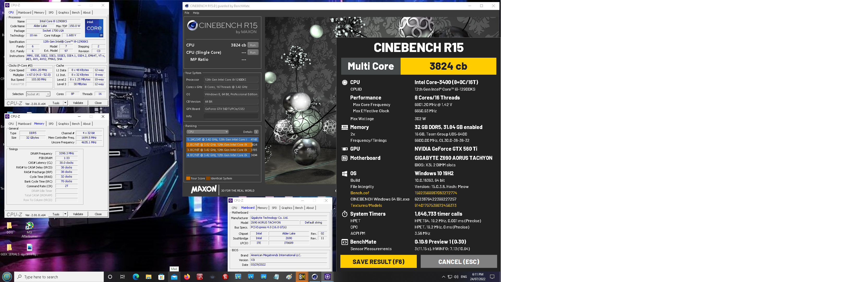Viewport: 868px width, 282px height.
Task: Switch to CPU tab in Mainboard CPU-Z window
Action: pos(234,208)
